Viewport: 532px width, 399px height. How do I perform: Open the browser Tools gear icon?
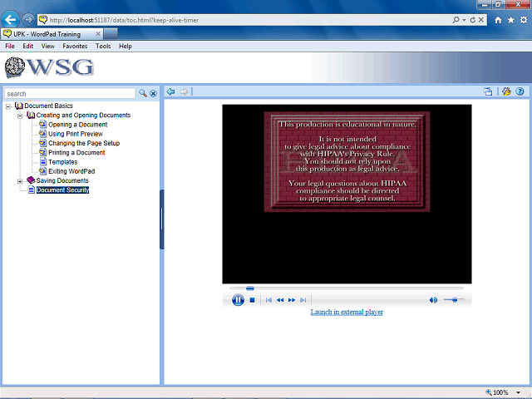(x=524, y=20)
